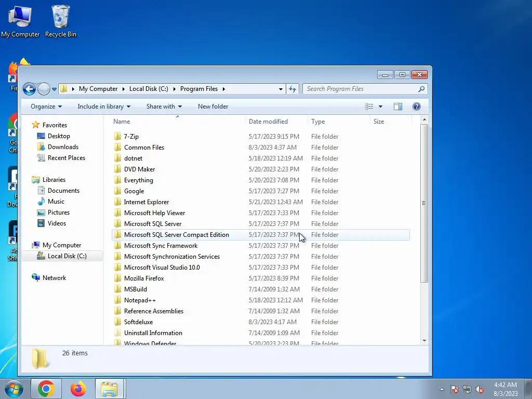Open the Share with menu

pos(164,107)
